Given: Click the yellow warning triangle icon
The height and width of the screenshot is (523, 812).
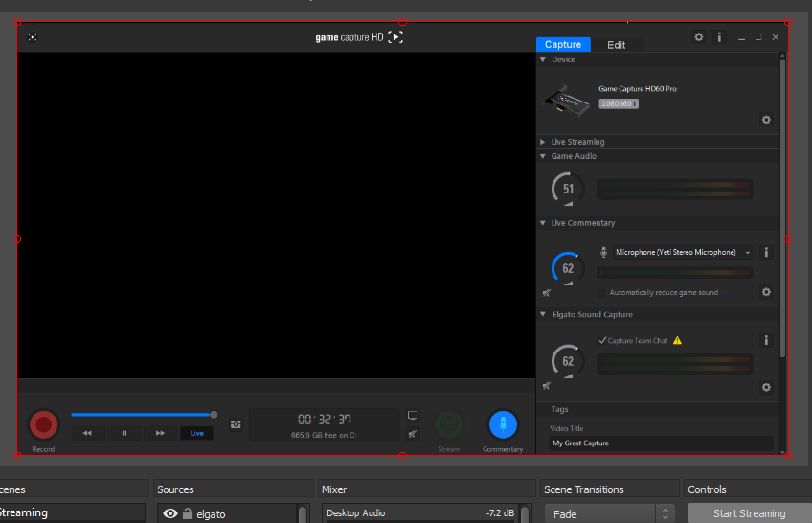Looking at the screenshot, I should (677, 340).
